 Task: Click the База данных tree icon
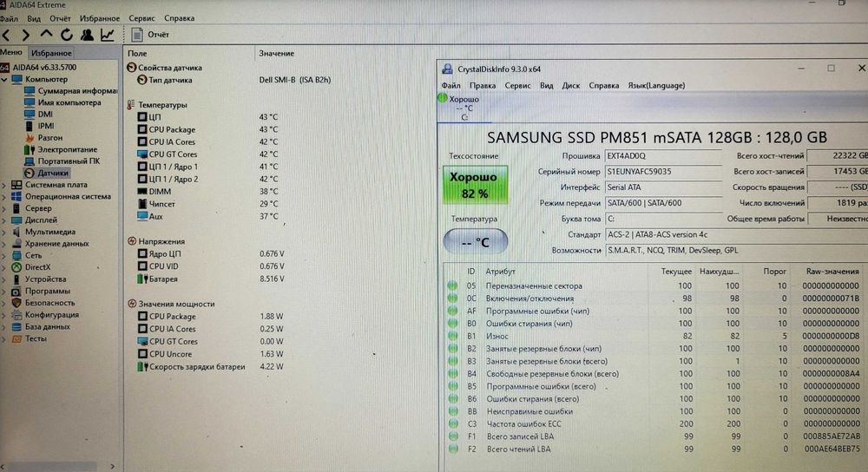(16, 326)
